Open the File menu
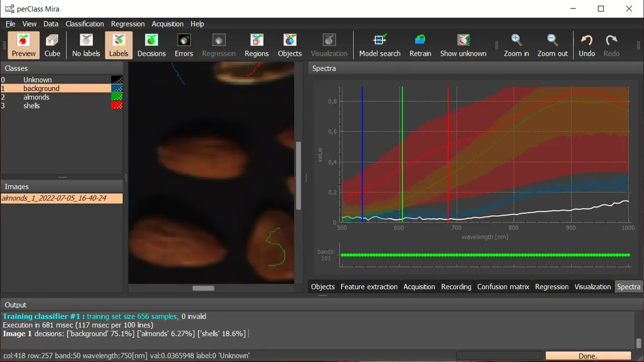644x362 pixels. (x=11, y=24)
